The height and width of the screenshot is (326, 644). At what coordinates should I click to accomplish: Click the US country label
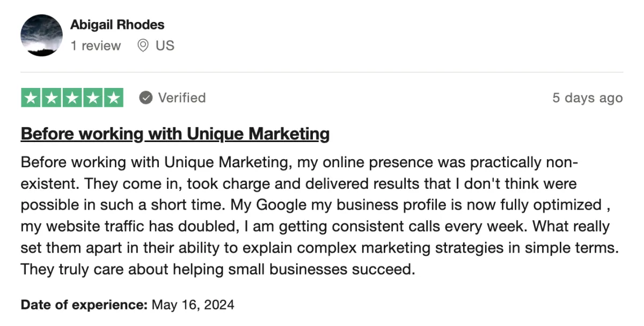[165, 46]
